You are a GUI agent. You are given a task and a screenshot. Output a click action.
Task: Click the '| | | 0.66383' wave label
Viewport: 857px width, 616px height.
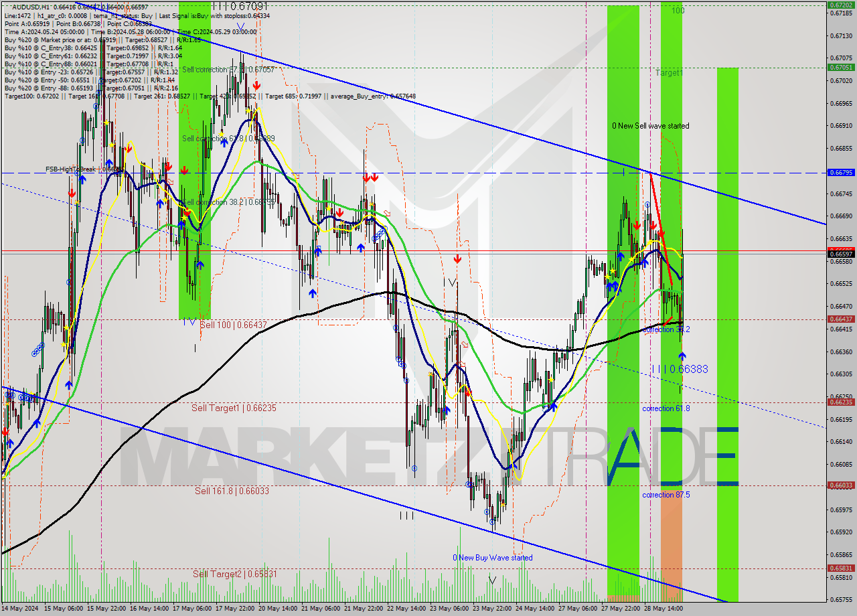click(x=680, y=369)
